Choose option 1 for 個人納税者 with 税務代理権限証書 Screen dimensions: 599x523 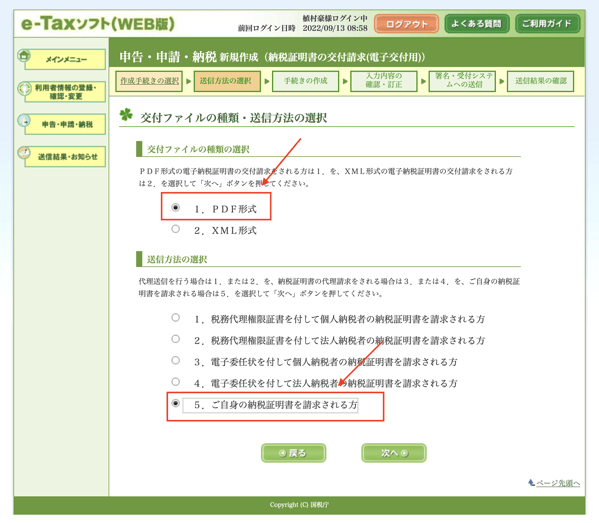(175, 317)
